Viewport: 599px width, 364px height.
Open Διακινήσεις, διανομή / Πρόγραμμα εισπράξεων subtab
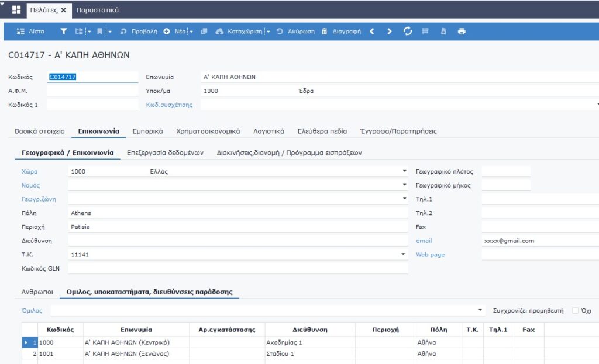click(x=289, y=152)
